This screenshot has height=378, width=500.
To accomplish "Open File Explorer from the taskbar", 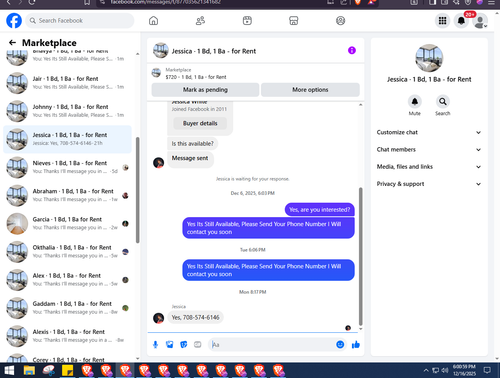I will [29, 370].
